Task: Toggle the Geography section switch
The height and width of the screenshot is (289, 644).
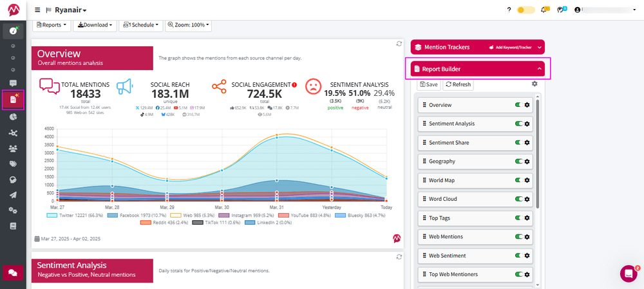Action: pyautogui.click(x=519, y=162)
